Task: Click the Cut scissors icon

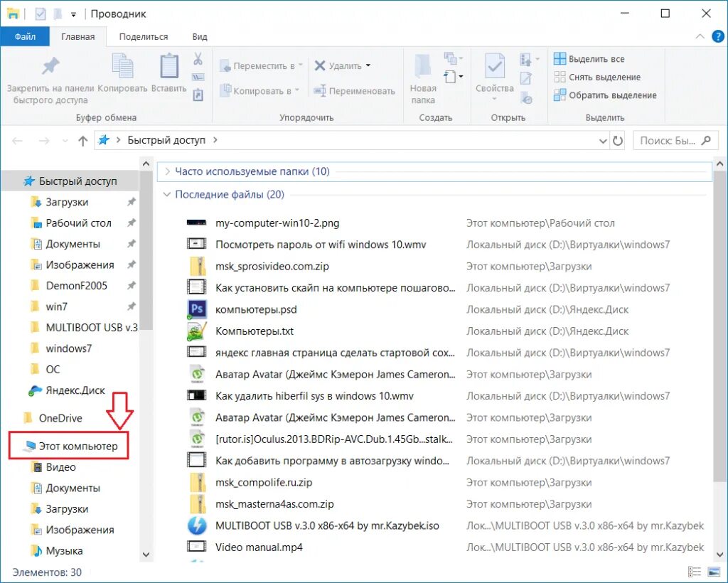Action: (198, 58)
